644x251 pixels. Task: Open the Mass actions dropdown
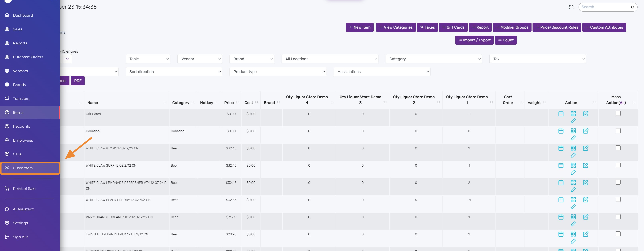(382, 72)
